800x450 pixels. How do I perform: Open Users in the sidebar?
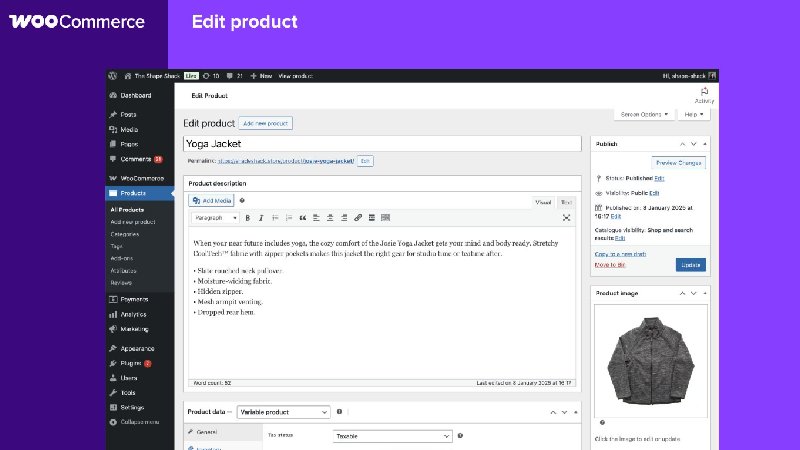tap(129, 378)
